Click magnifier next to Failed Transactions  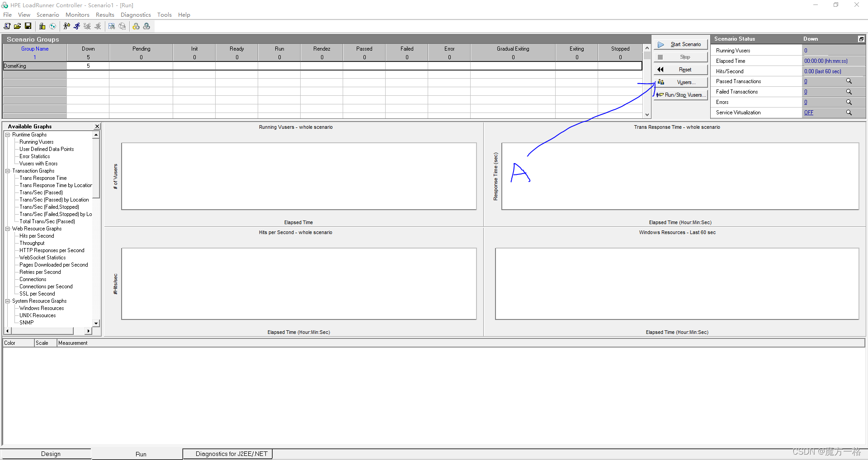pos(849,92)
